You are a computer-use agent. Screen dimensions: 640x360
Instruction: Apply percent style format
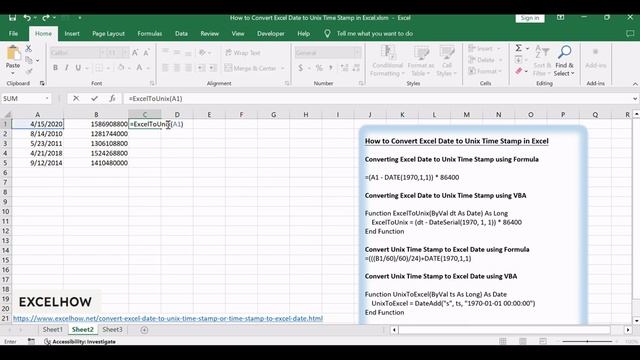tap(319, 68)
